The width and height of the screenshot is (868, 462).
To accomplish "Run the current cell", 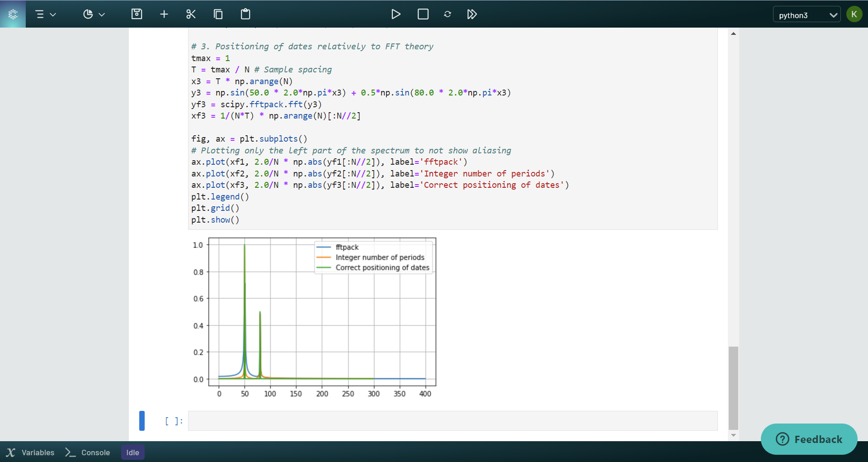I will point(396,14).
